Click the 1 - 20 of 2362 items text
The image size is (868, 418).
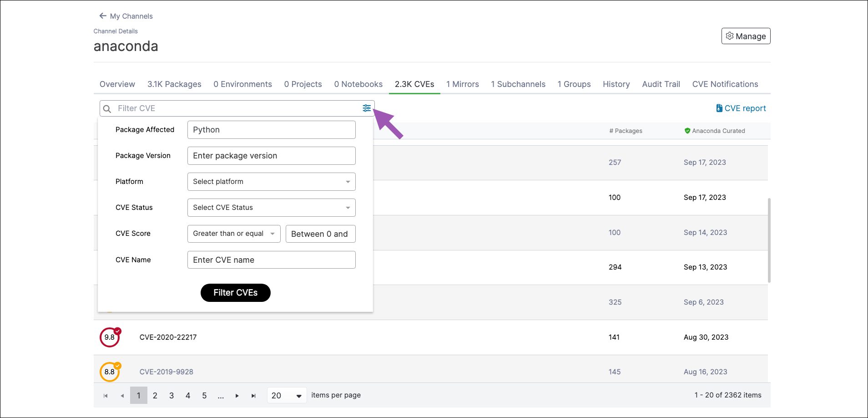728,395
